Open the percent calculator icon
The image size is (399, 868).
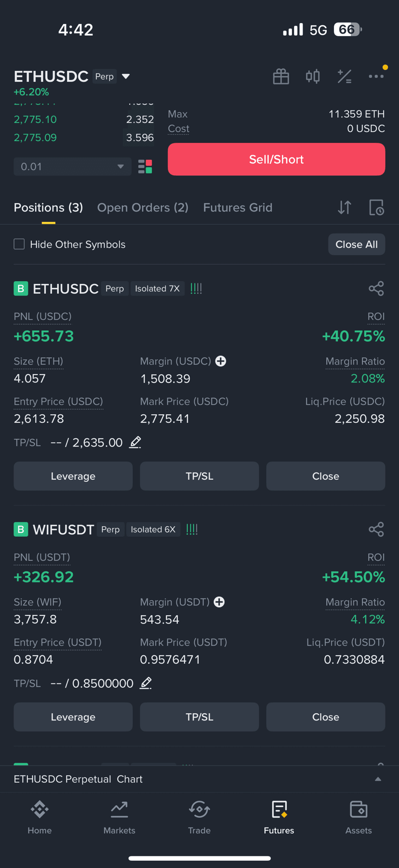coord(345,76)
